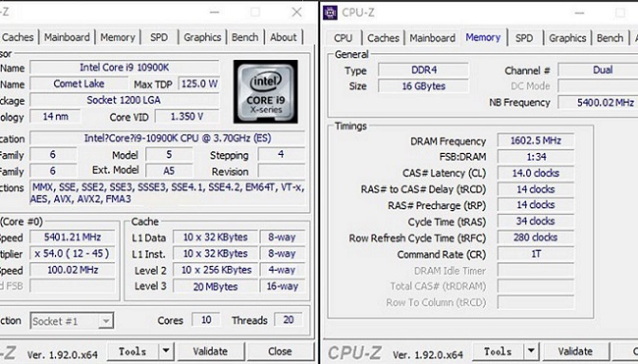Click the Threads count value '20'
The height and width of the screenshot is (364, 638).
pyautogui.click(x=289, y=320)
